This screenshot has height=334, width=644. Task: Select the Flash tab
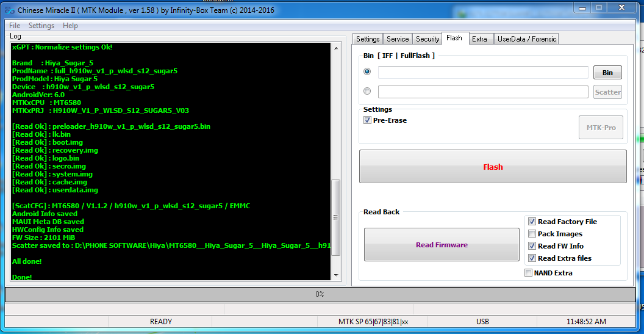click(454, 38)
